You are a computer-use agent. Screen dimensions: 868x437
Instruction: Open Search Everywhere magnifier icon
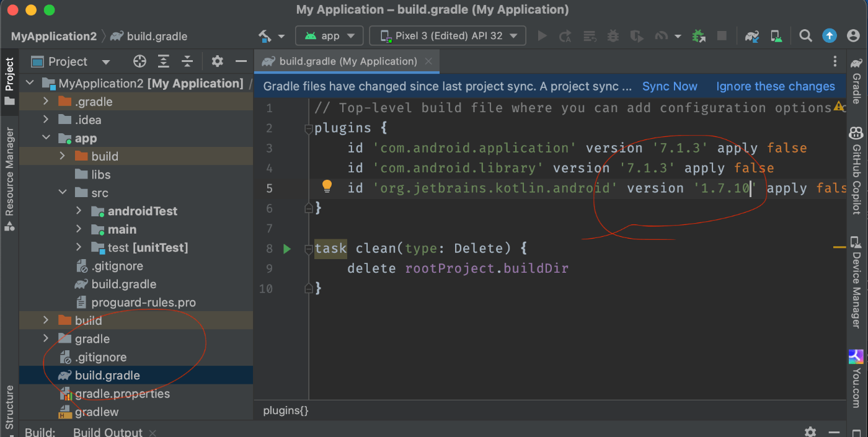click(x=805, y=36)
